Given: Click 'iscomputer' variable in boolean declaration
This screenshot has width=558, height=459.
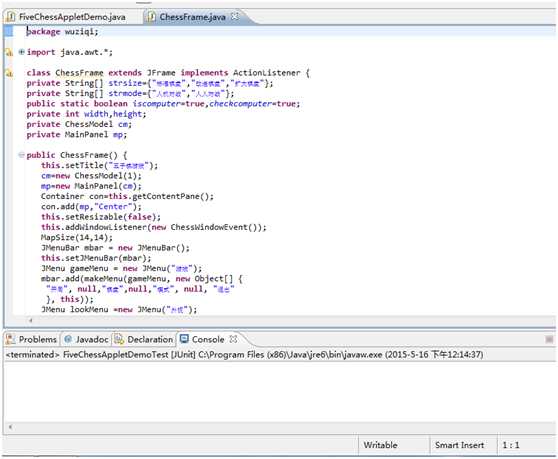Looking at the screenshot, I should point(157,104).
